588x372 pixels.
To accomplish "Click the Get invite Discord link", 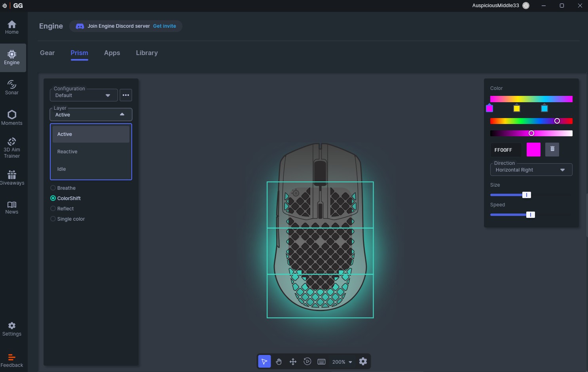I will point(164,26).
